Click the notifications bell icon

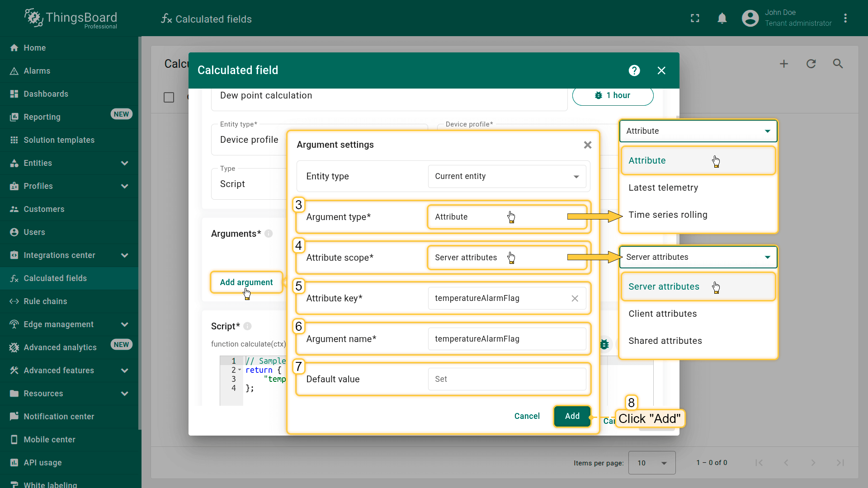(x=722, y=19)
